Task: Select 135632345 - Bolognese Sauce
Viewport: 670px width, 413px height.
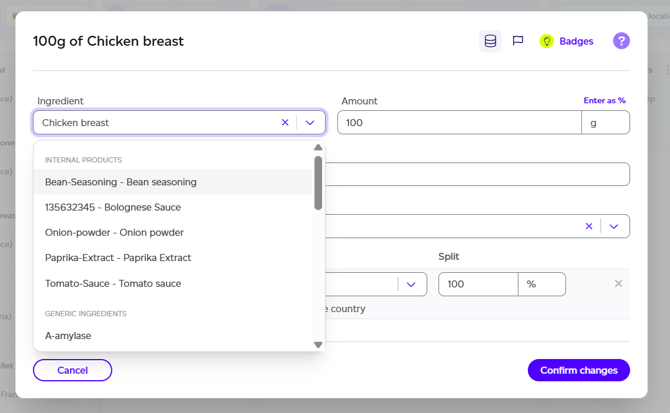Action: pos(173,207)
